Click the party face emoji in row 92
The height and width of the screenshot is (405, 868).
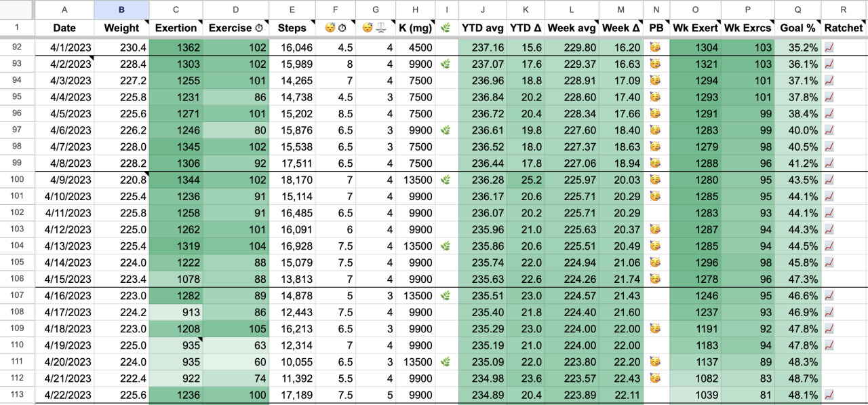coord(655,47)
